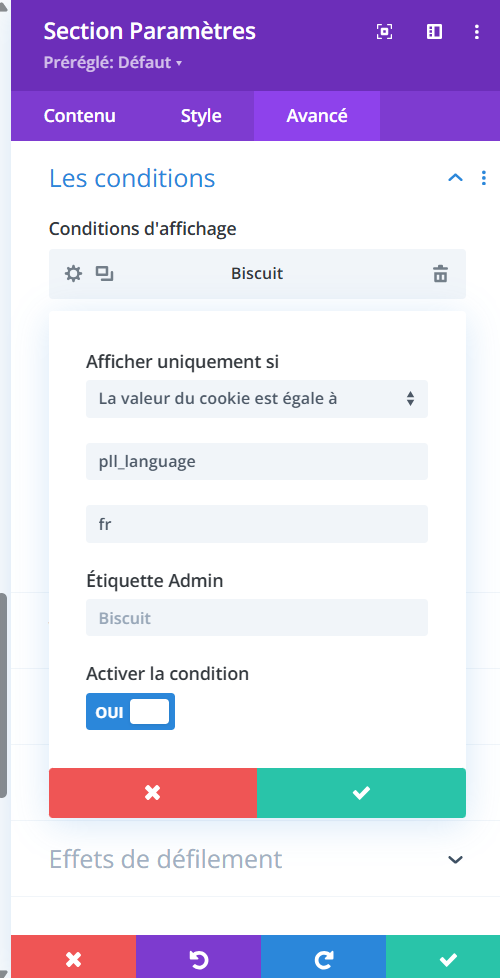The image size is (500, 978).
Task: Open Les conditions three-dot options
Action: coord(484,178)
